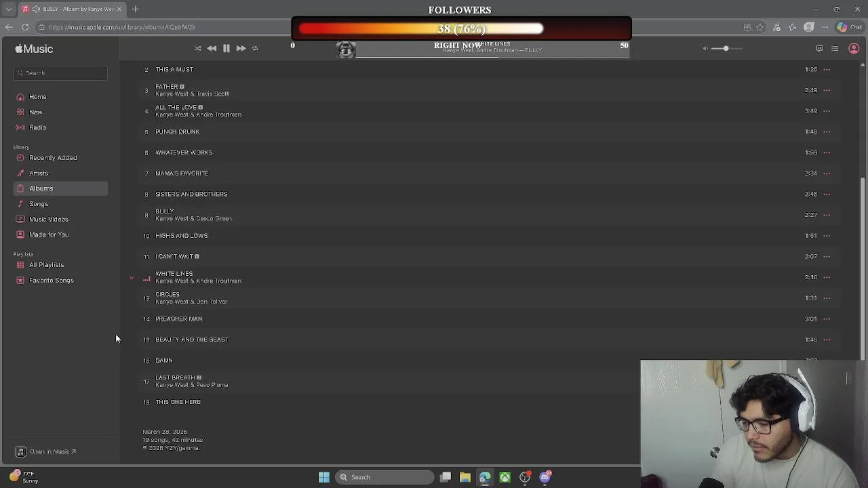Click the playing indicator for WHITE LINES
The width and height of the screenshot is (868, 488).
146,278
